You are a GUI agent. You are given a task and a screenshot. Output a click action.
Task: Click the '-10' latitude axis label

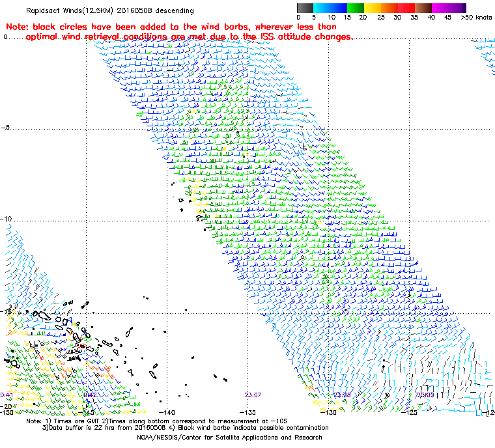pos(6,219)
